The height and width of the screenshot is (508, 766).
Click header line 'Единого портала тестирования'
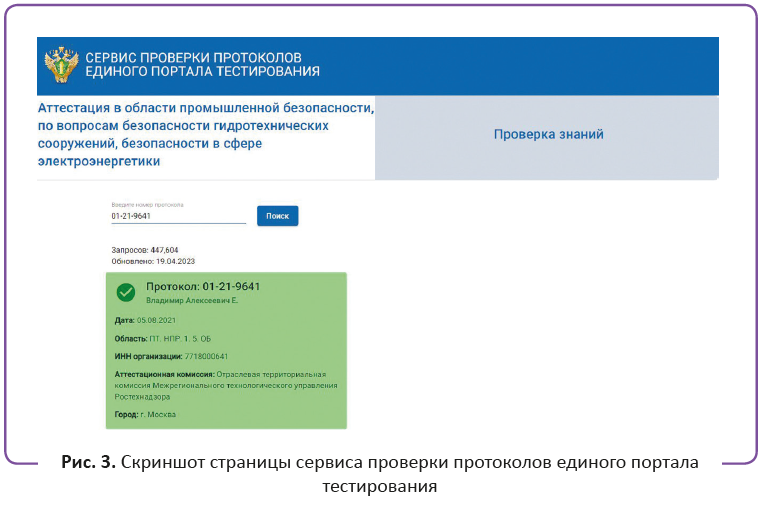point(203,71)
